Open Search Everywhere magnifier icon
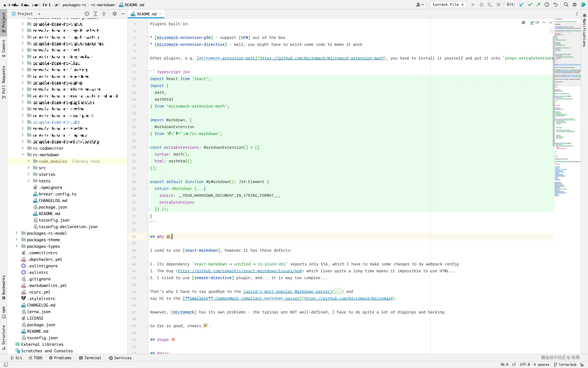The width and height of the screenshot is (588, 368). [566, 5]
